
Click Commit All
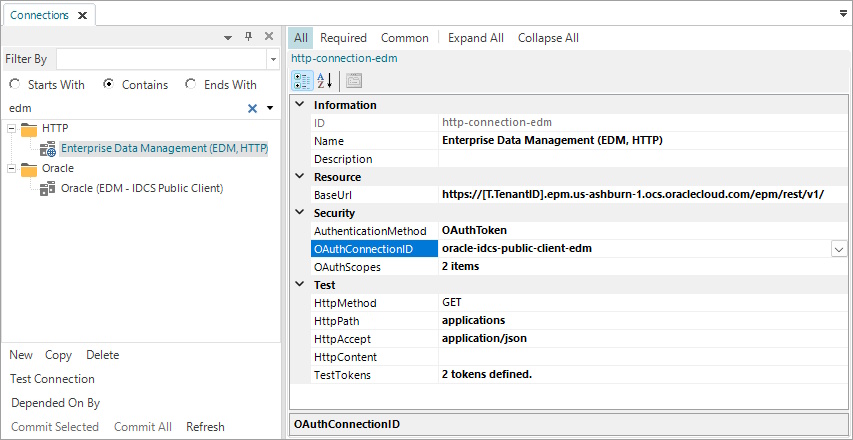[143, 427]
